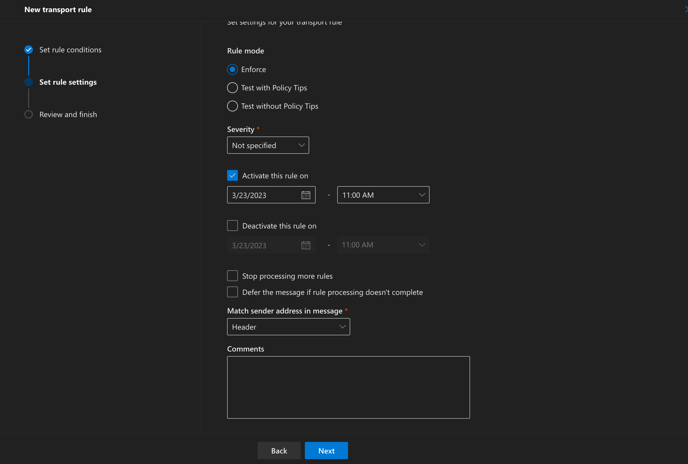
Task: Click the Set rule settings step indicator
Action: 29,82
